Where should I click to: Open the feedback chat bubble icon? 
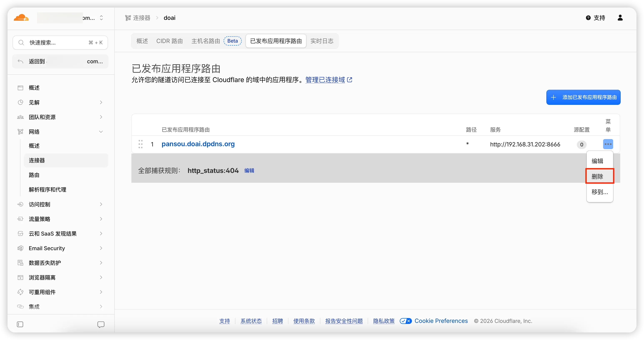coord(101,325)
